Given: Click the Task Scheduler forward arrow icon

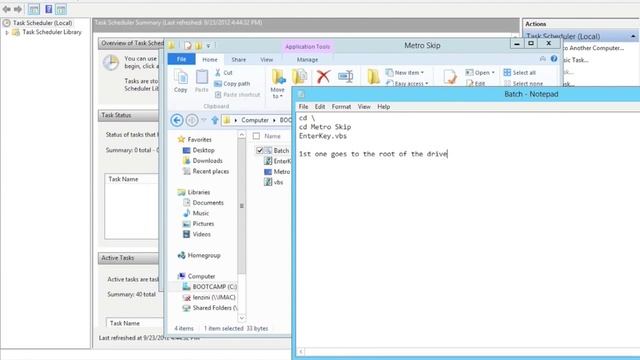Looking at the screenshot, I should (x=18, y=9).
